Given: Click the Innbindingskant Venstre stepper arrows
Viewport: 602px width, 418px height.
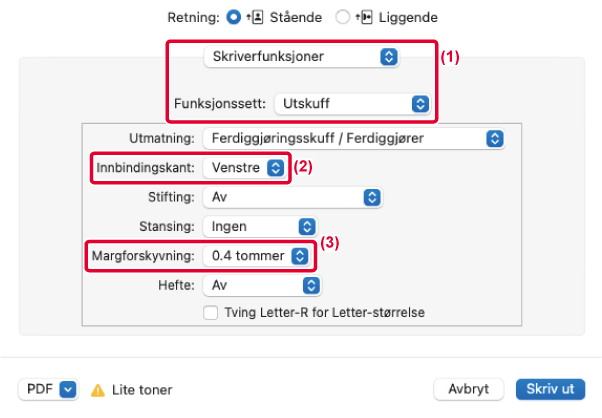Looking at the screenshot, I should point(276,168).
